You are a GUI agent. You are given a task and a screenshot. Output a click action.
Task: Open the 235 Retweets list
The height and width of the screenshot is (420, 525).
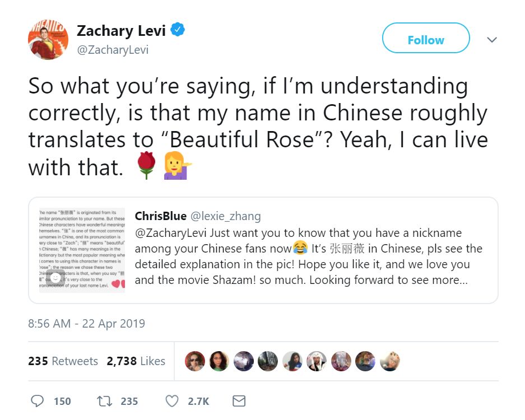click(63, 361)
